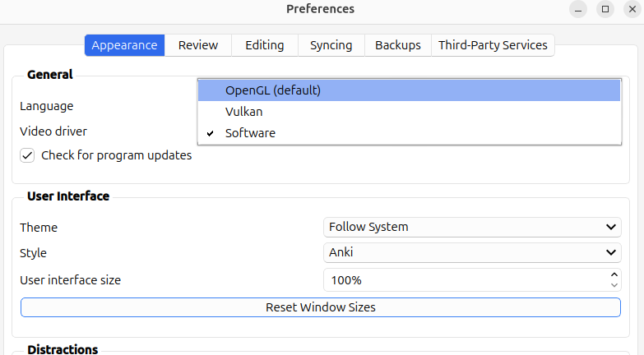Switch to the Appearance tab

[124, 45]
